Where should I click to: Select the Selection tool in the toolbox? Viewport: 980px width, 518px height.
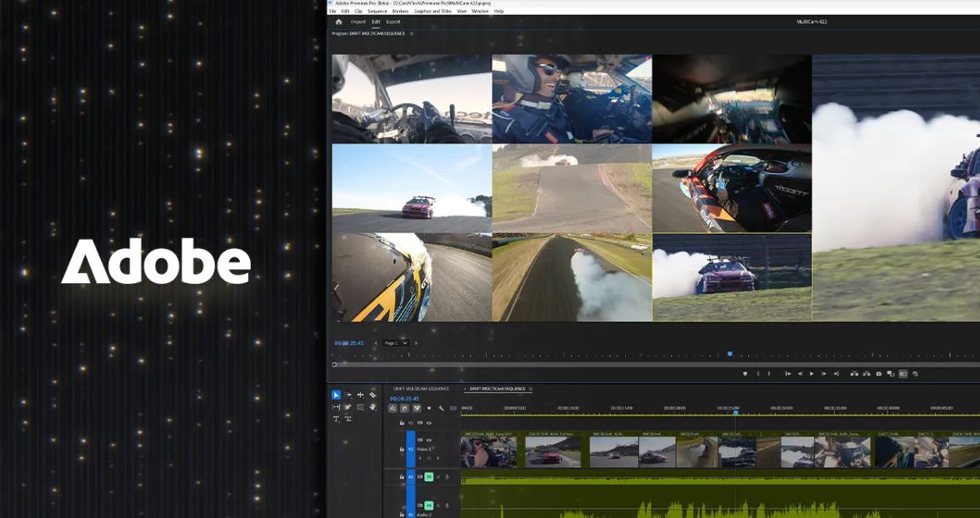click(x=336, y=395)
